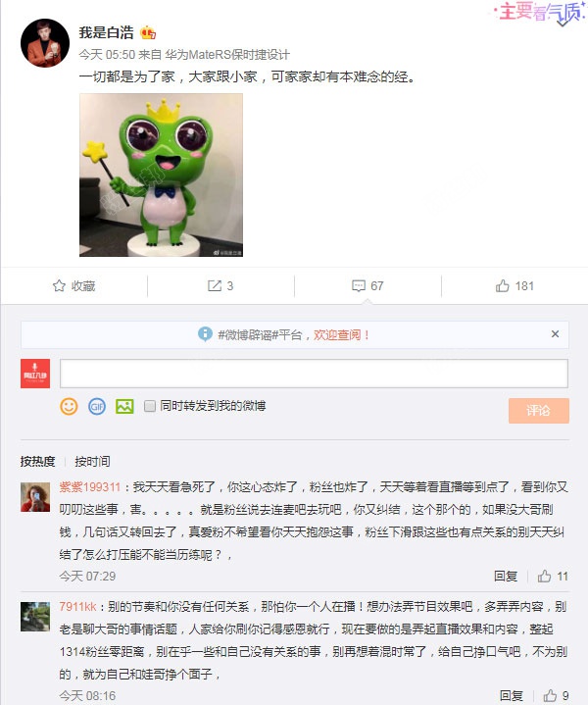
Task: Sort comments by 按热度 tab
Action: click(37, 461)
